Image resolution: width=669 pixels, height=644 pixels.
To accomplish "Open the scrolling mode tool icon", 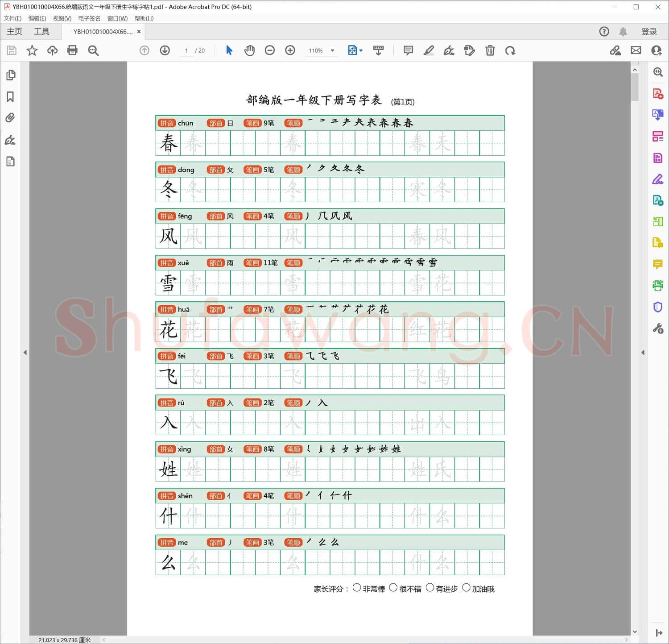I will [378, 50].
